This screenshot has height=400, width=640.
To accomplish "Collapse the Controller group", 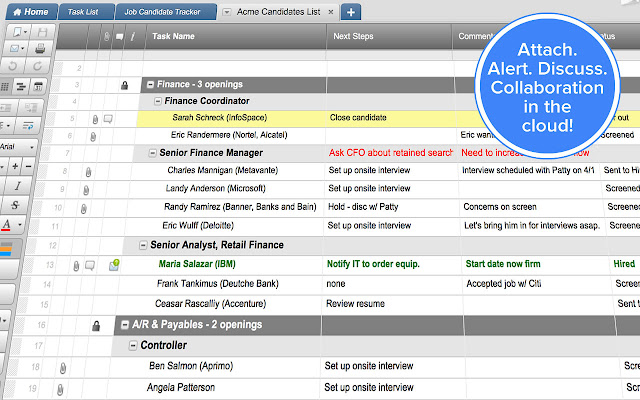I will [x=133, y=346].
